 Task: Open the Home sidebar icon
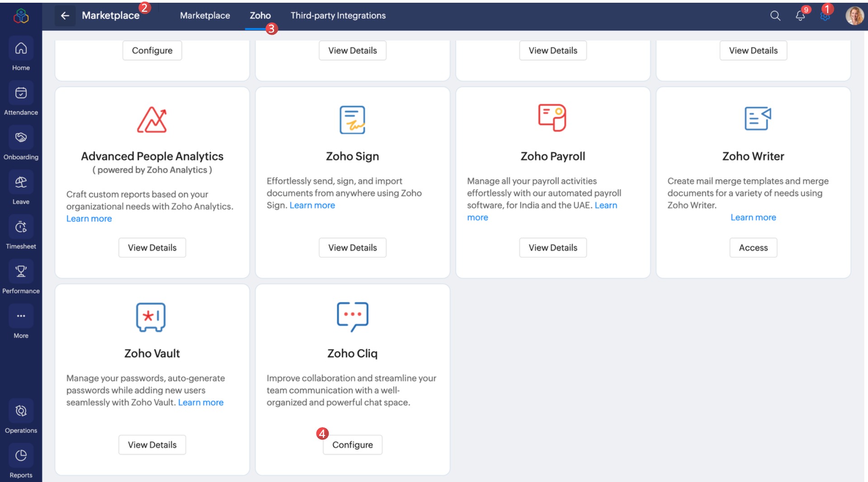(21, 48)
